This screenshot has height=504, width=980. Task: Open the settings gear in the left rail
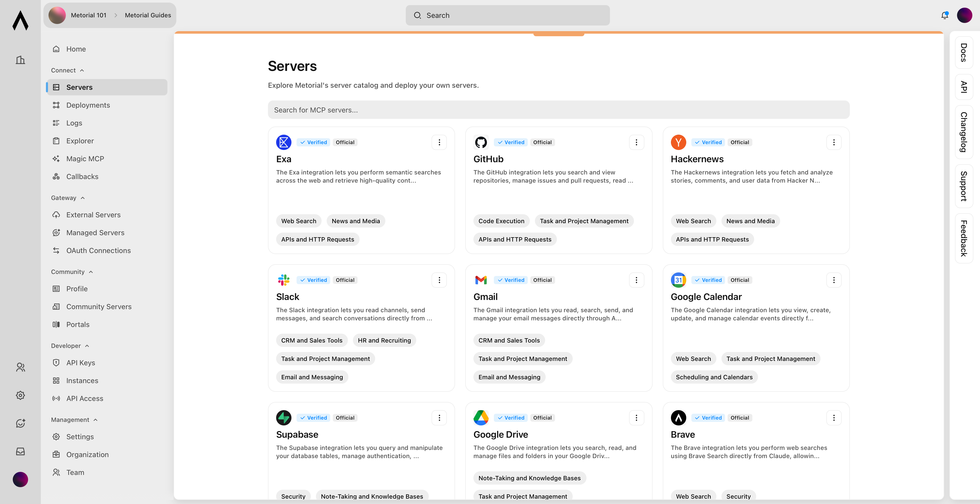coord(20,395)
